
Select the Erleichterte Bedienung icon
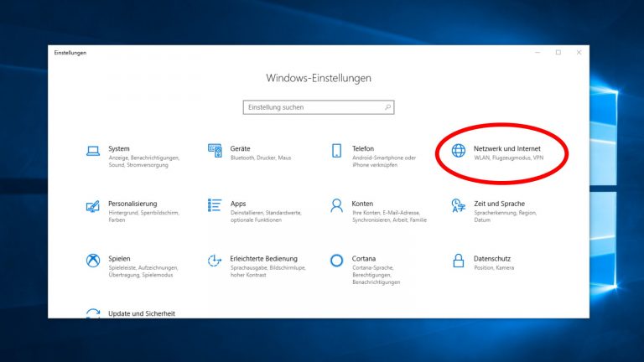(215, 261)
